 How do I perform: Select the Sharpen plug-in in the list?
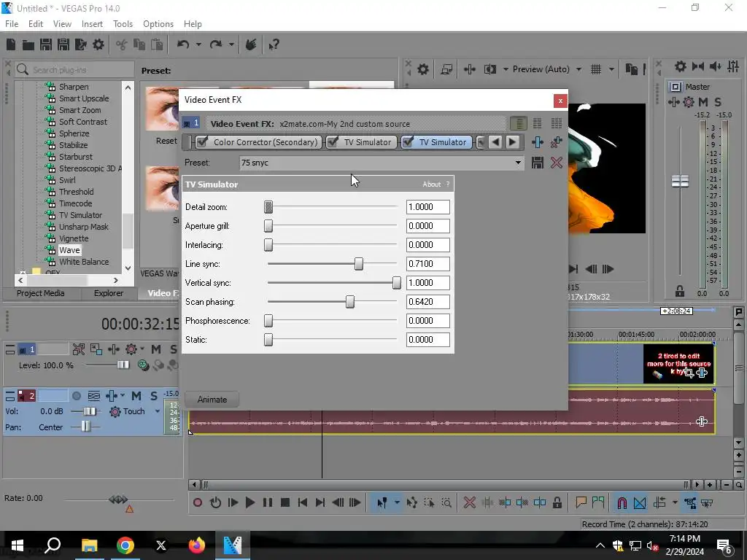[x=74, y=87]
